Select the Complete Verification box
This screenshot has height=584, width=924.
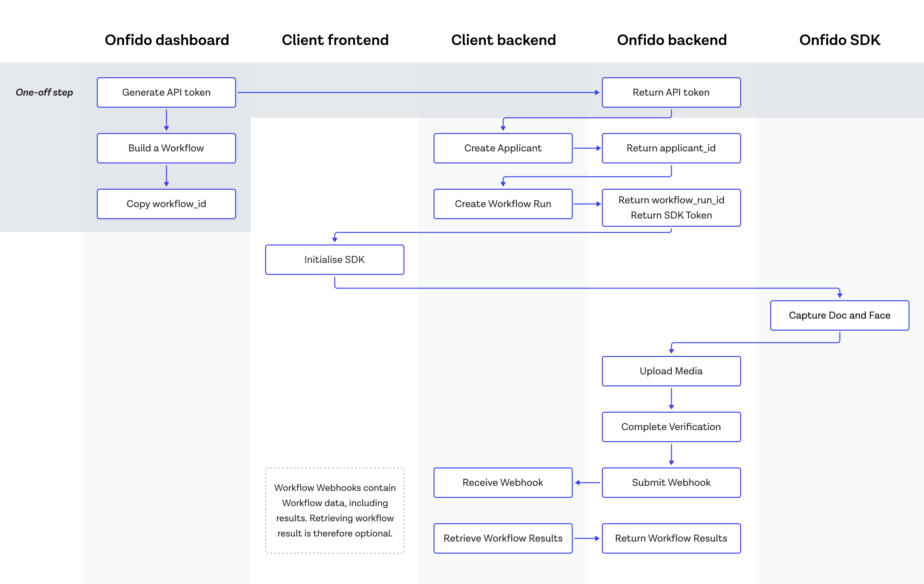point(671,427)
